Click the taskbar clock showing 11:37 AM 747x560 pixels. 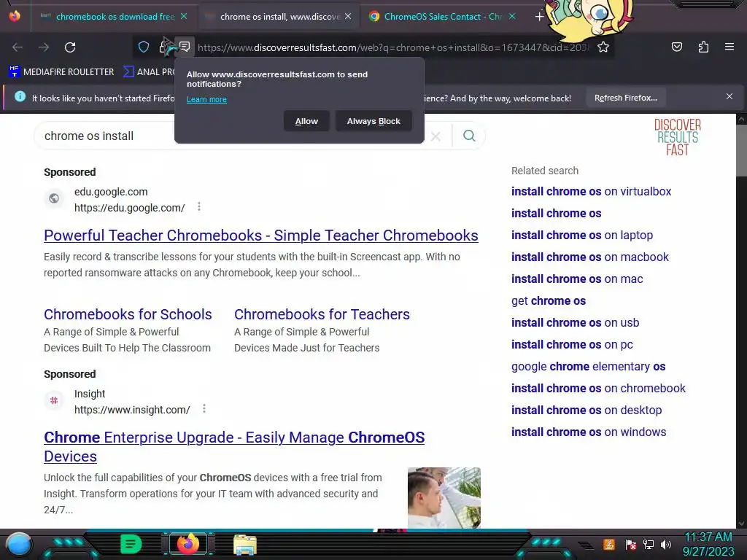tap(708, 544)
